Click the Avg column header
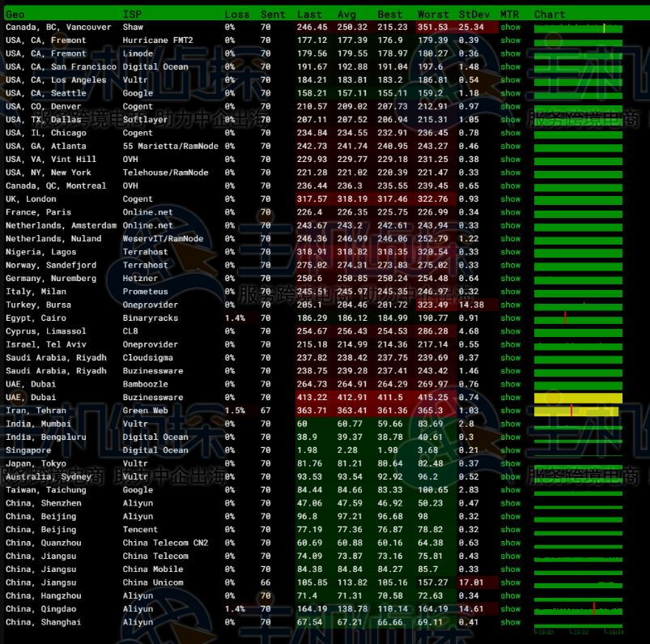650x644 pixels. [346, 15]
